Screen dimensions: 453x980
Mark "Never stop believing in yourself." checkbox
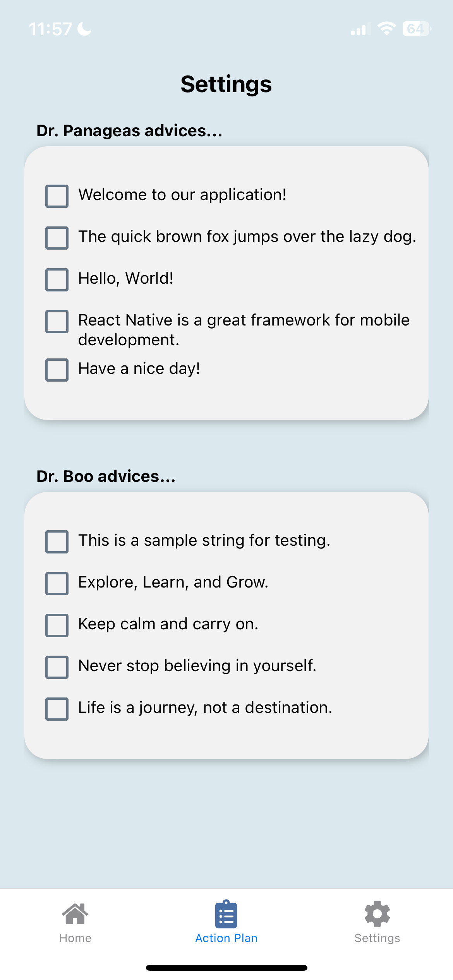pos(57,667)
